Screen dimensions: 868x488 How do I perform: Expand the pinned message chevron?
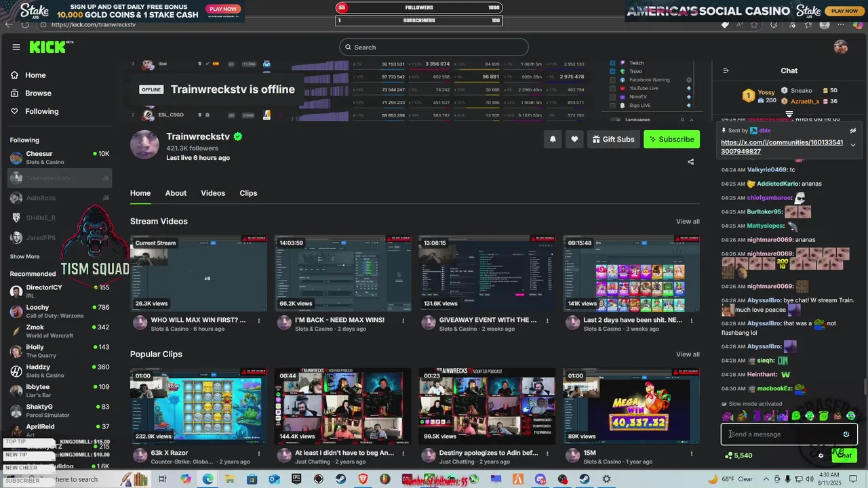[853, 145]
